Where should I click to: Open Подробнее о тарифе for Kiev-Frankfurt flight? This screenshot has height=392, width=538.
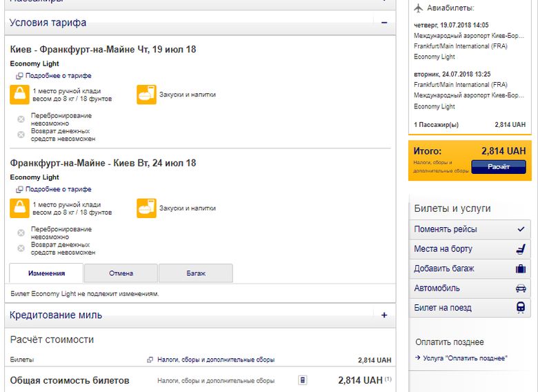click(58, 76)
